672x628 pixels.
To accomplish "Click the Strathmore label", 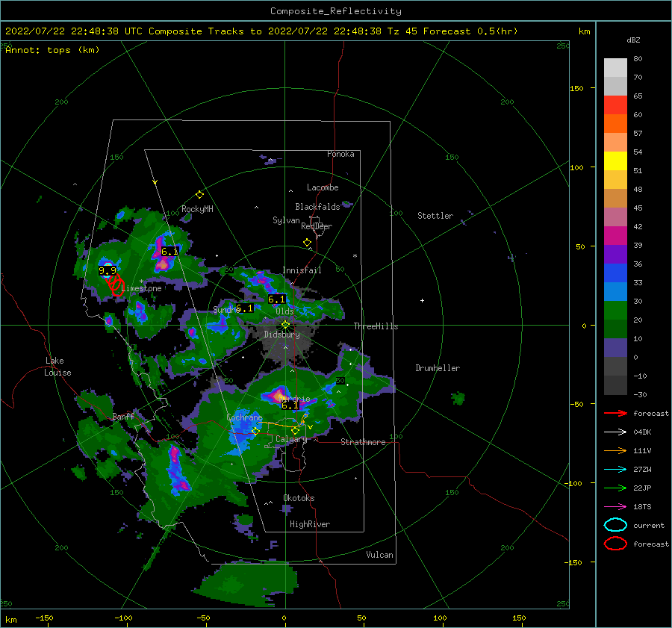I will pyautogui.click(x=363, y=442).
